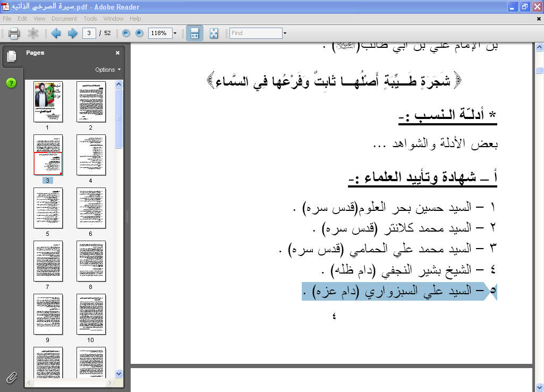544x392 pixels.
Task: Toggle the fit width scrolling mode button
Action: (x=194, y=33)
